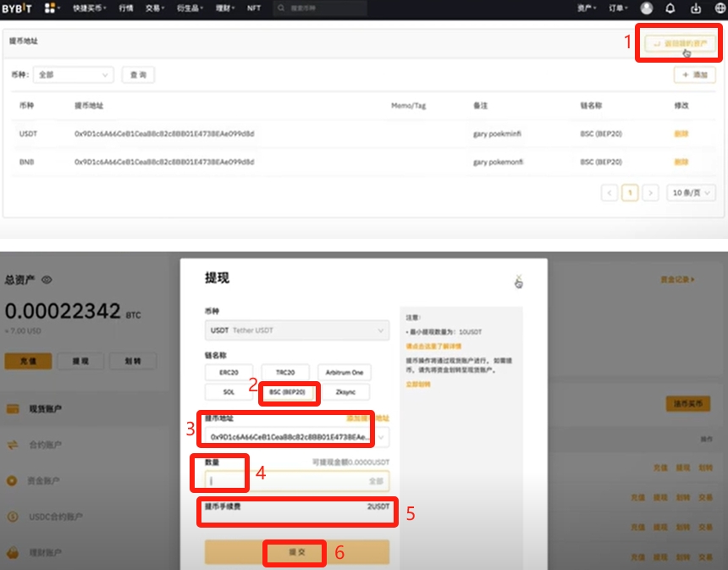Select 现货账户 spot account in sidebar
This screenshot has height=570, width=728.
(x=45, y=409)
